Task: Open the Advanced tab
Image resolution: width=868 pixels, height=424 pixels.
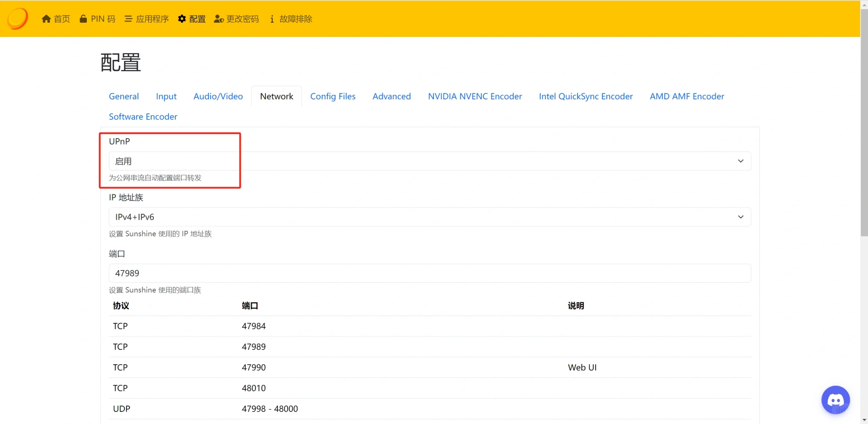Action: (391, 96)
